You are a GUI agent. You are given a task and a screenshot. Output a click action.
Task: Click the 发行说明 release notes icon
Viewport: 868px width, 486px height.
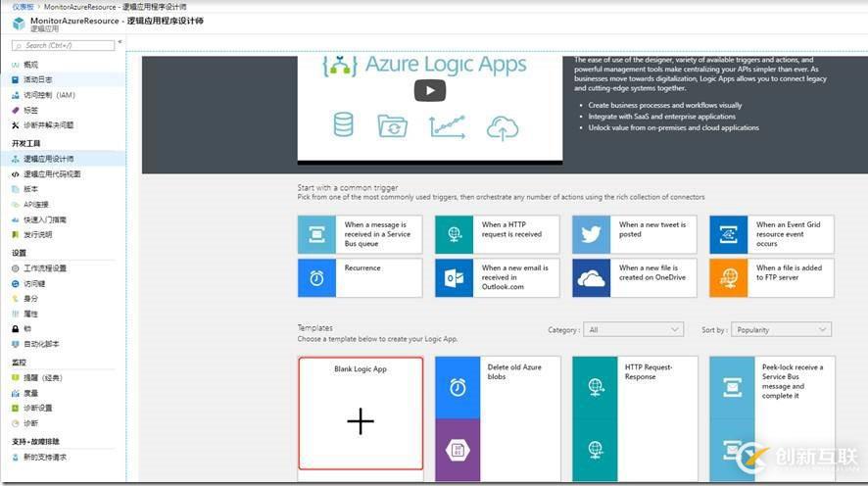pyautogui.click(x=15, y=235)
